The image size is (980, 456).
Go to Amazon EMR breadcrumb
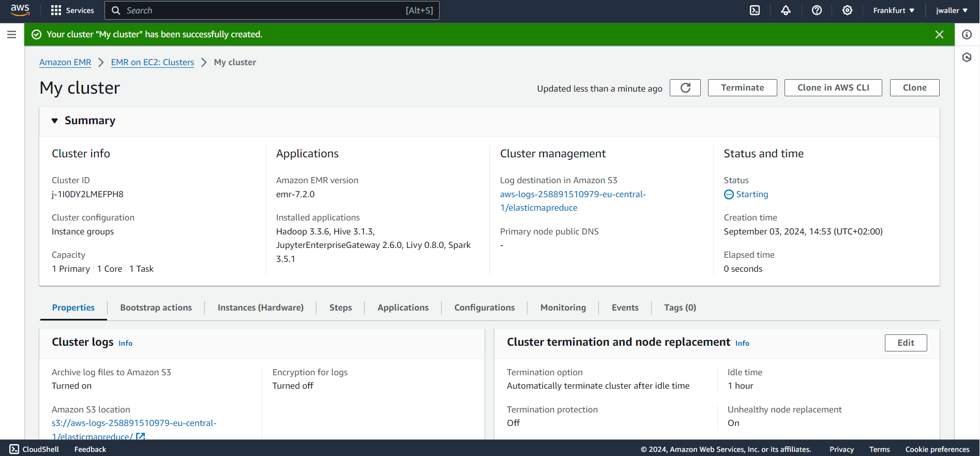click(x=65, y=62)
